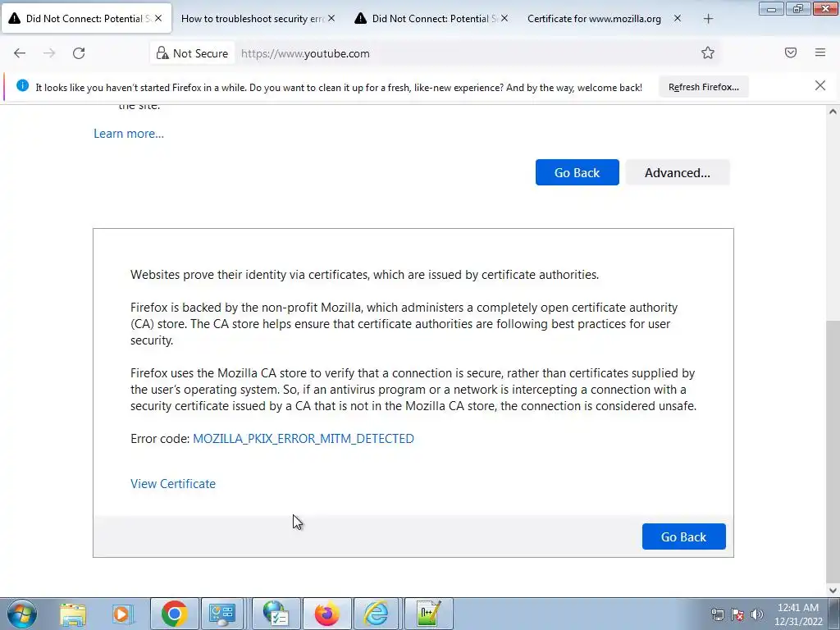The width and height of the screenshot is (840, 630).
Task: Click the Not Secure lock icon
Action: [x=162, y=53]
